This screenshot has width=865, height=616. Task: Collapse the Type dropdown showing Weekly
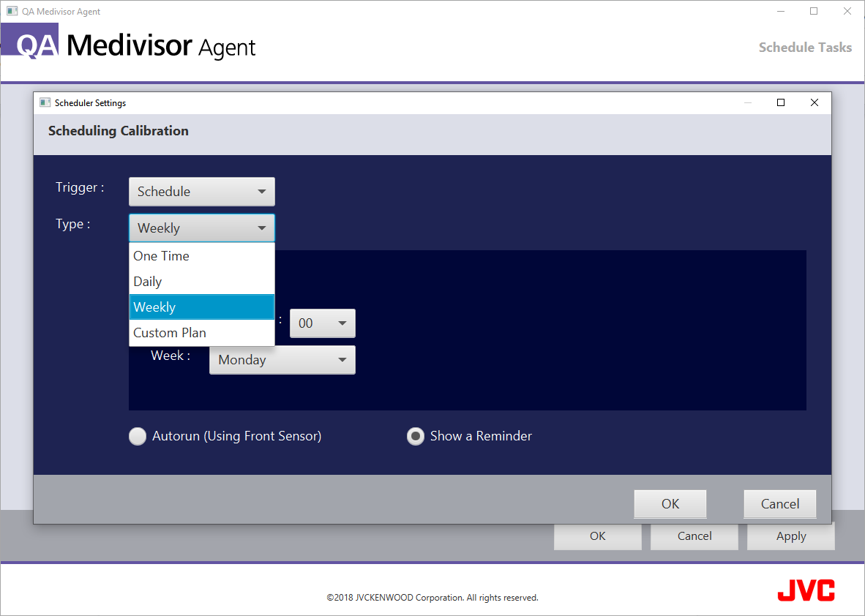[202, 228]
